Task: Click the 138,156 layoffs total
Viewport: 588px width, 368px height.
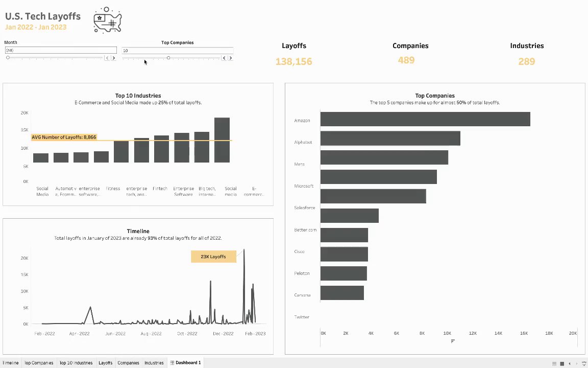Action: (293, 61)
